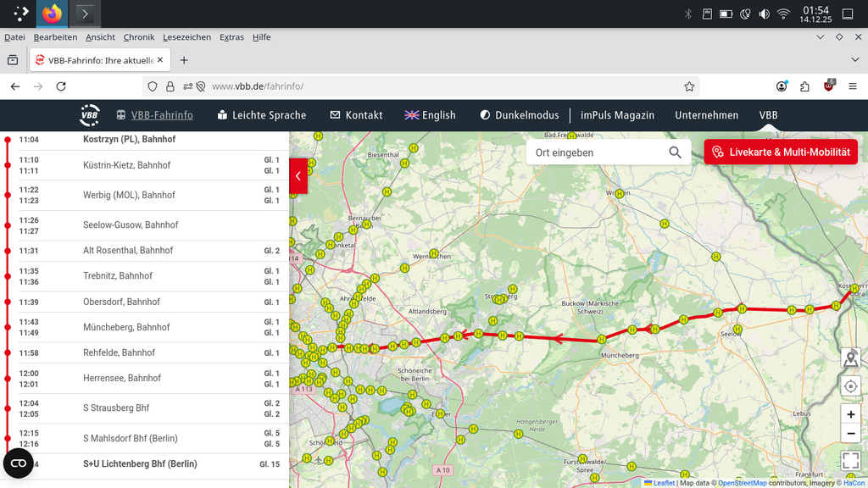Open OpenStreetMap attribution link

point(743,483)
